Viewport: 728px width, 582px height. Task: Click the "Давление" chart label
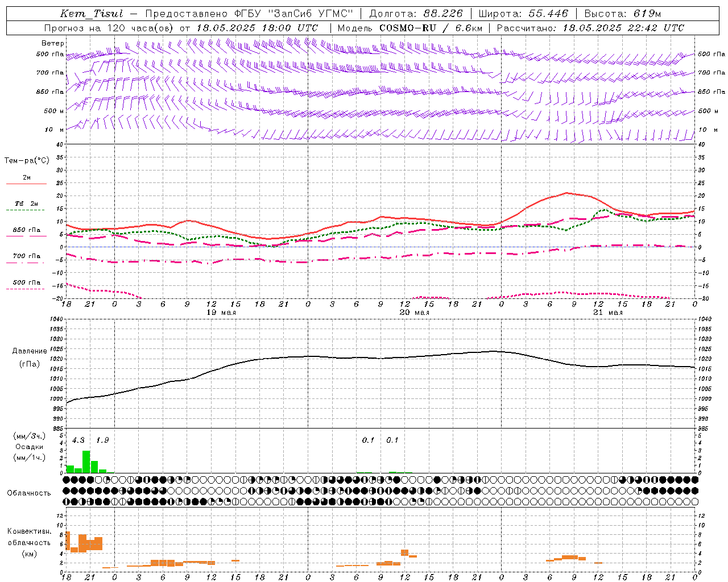coord(30,351)
